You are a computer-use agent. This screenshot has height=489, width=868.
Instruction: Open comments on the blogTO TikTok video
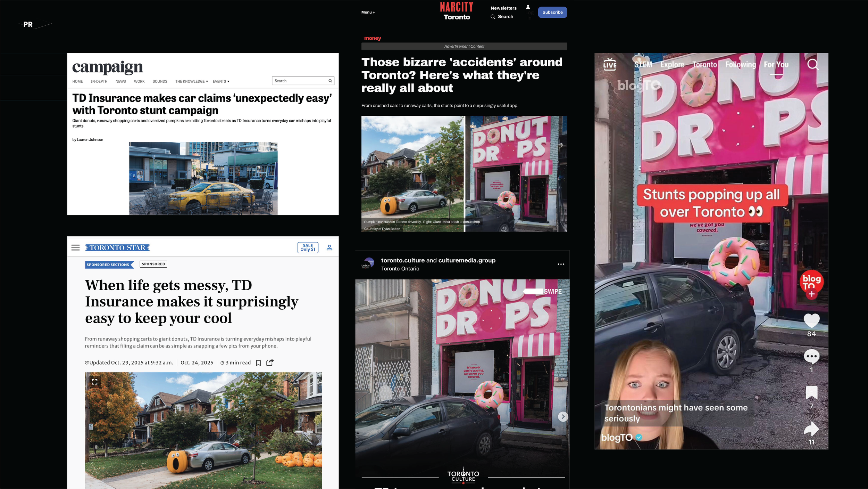(811, 356)
